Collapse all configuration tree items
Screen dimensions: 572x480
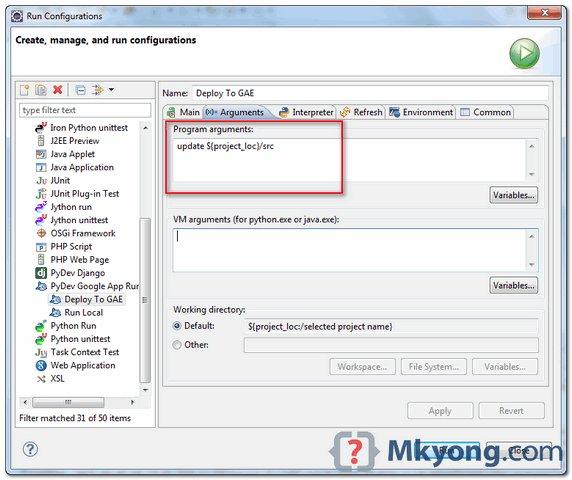81,90
